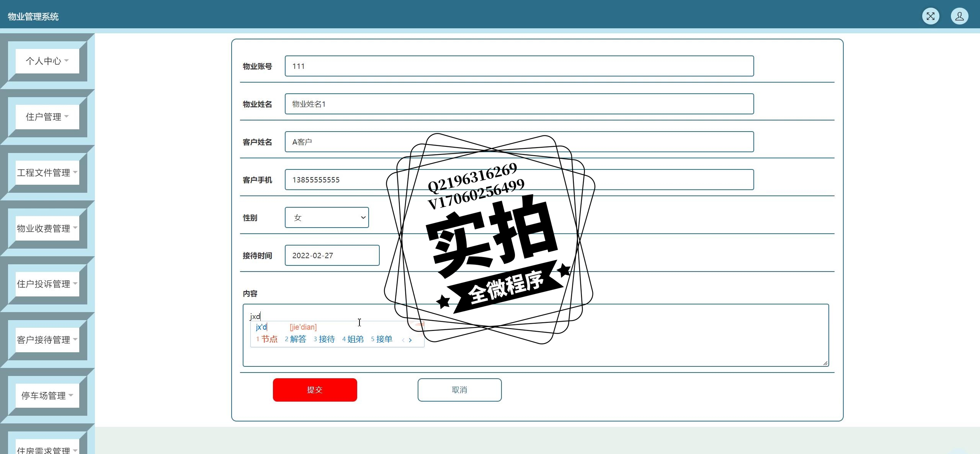Focus the 客户姓名 input field
This screenshot has width=980, height=454.
point(519,142)
